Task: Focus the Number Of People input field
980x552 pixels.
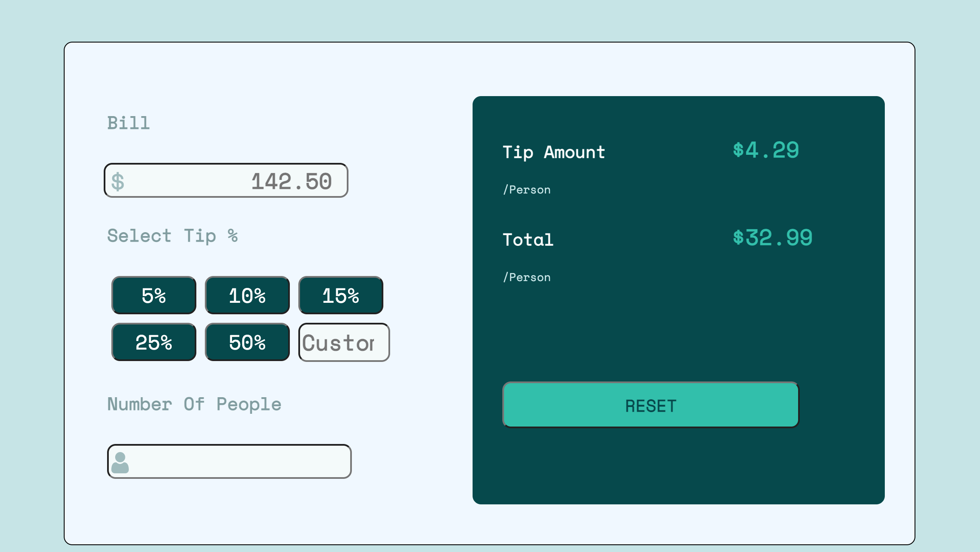Action: 238,461
